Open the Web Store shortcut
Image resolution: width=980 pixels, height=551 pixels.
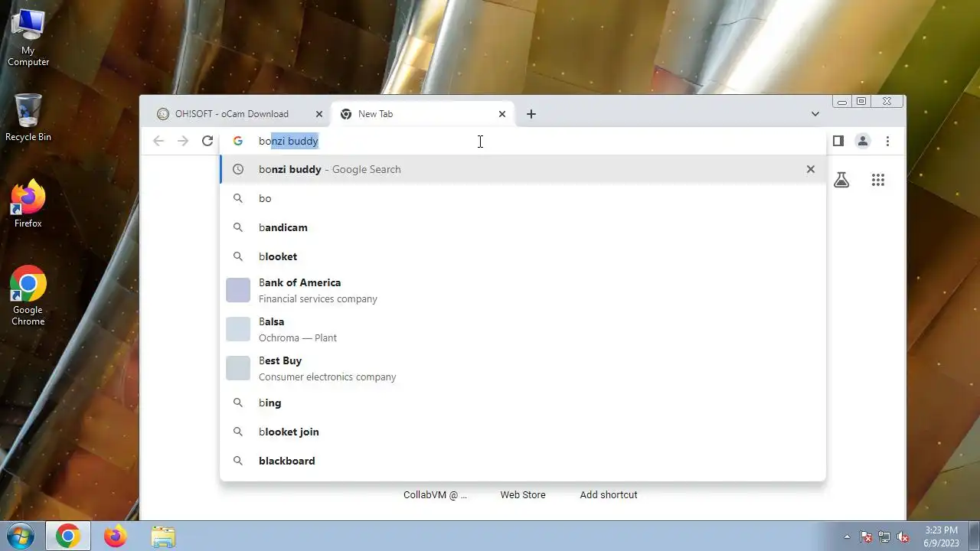coord(523,495)
